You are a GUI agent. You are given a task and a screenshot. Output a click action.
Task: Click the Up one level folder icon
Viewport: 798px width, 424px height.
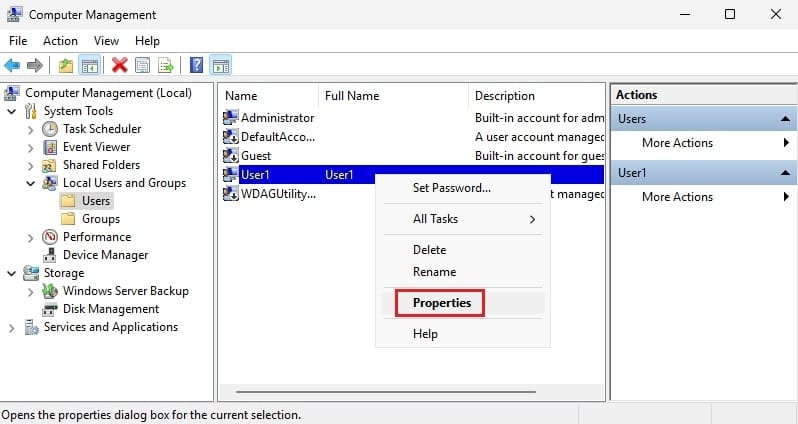tap(66, 65)
